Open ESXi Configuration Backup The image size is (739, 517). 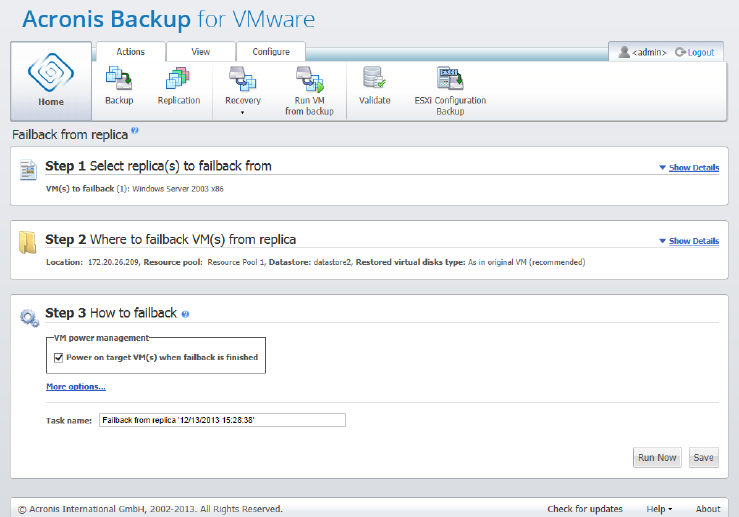[450, 80]
